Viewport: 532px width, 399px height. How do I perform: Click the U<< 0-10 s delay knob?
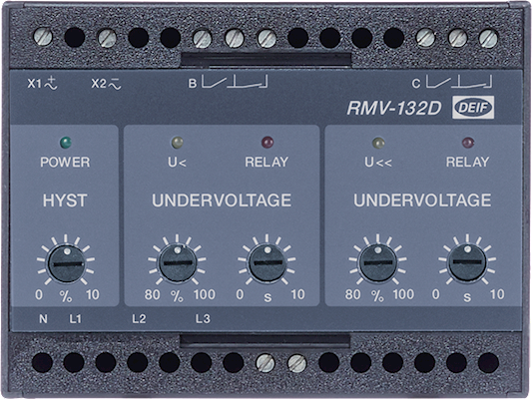pyautogui.click(x=467, y=262)
